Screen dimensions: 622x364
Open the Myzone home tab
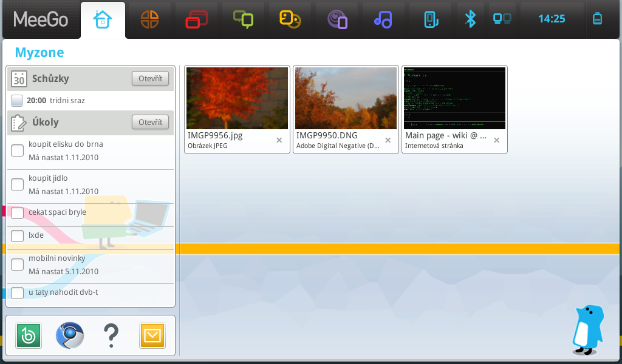(x=103, y=19)
